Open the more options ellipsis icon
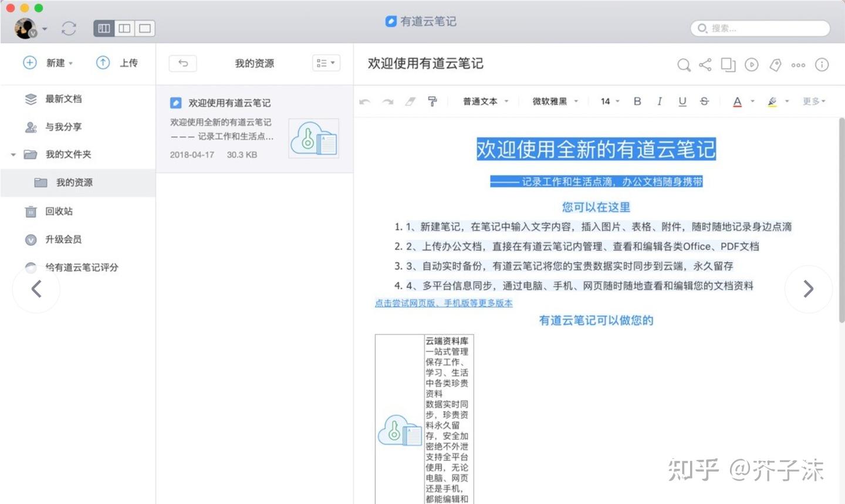 pos(798,65)
